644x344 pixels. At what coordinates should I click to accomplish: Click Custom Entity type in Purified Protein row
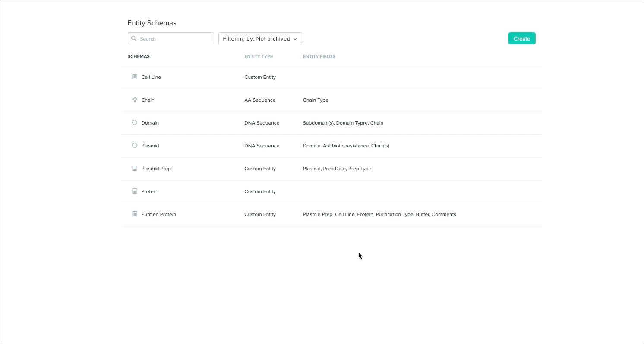pos(260,214)
